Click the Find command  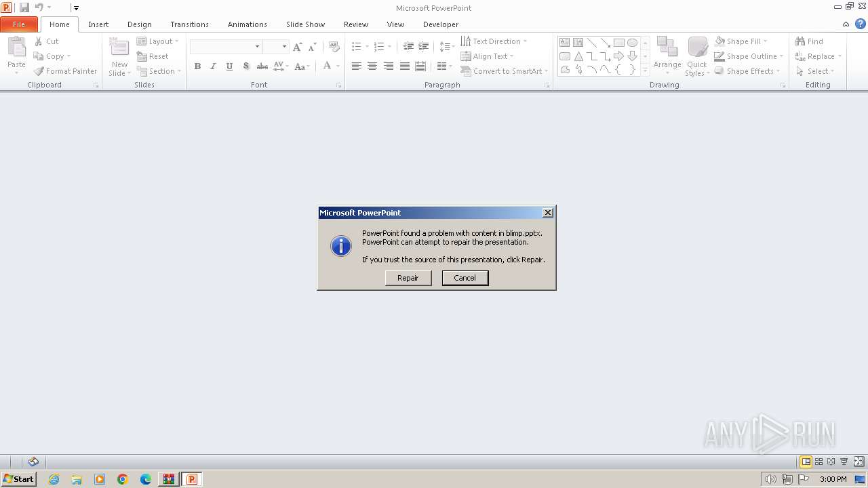[x=809, y=41]
